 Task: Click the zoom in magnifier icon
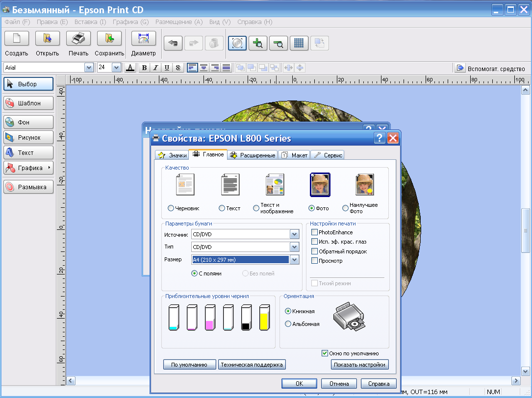click(x=258, y=44)
